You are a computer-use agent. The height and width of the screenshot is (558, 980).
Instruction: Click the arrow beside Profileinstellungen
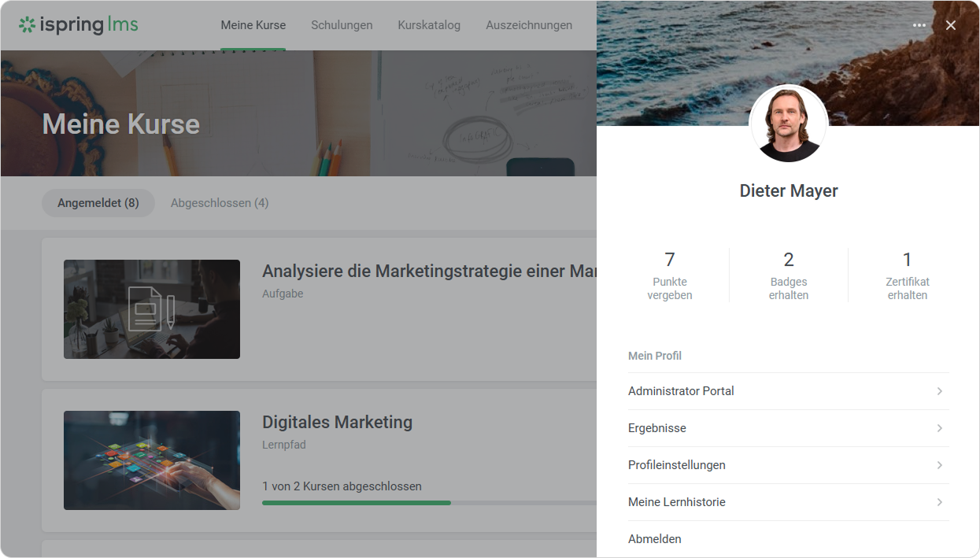pos(939,465)
